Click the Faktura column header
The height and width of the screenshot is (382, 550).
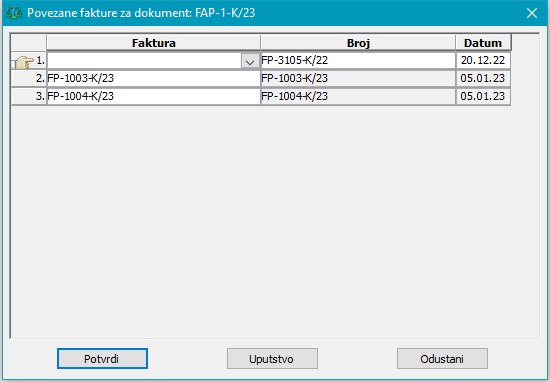click(x=154, y=43)
